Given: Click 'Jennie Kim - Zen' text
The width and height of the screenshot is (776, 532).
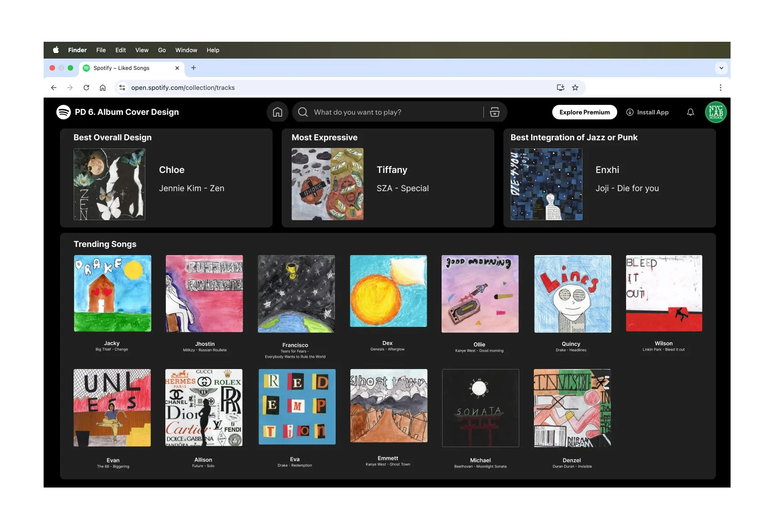Looking at the screenshot, I should tap(192, 188).
